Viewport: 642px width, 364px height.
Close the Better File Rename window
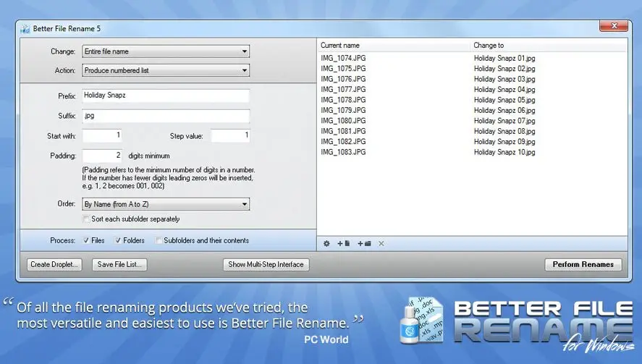[614, 26]
